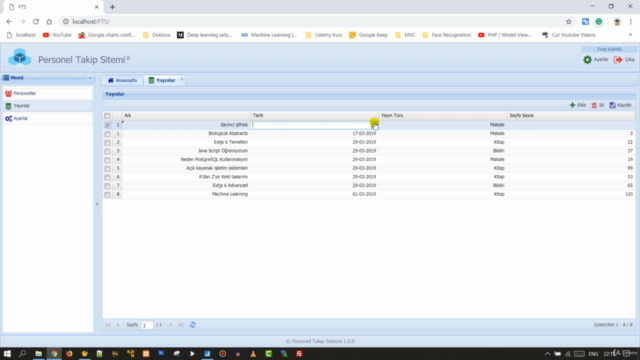Check the Biological Abstracts row checkbox
Image resolution: width=640 pixels, height=360 pixels.
[x=107, y=134]
